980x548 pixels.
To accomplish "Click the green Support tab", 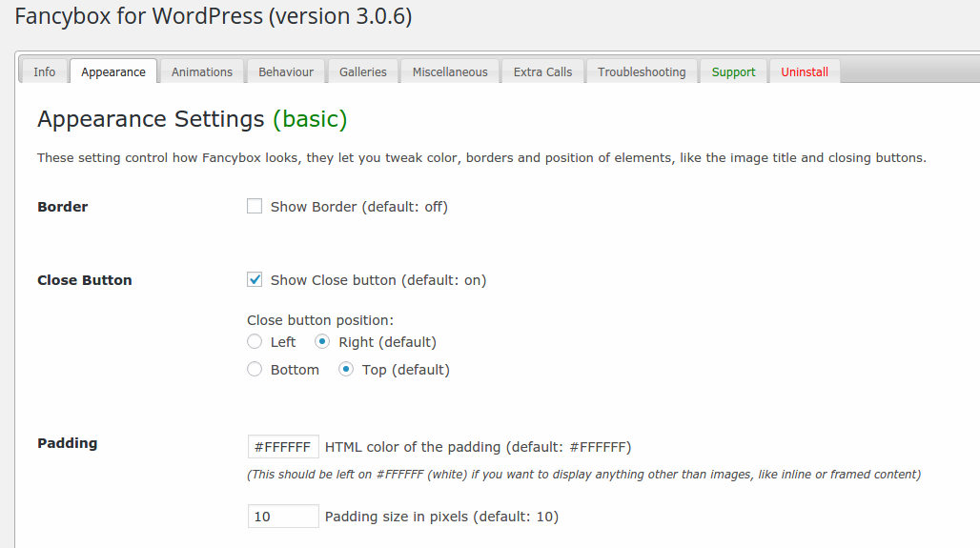I will (733, 71).
